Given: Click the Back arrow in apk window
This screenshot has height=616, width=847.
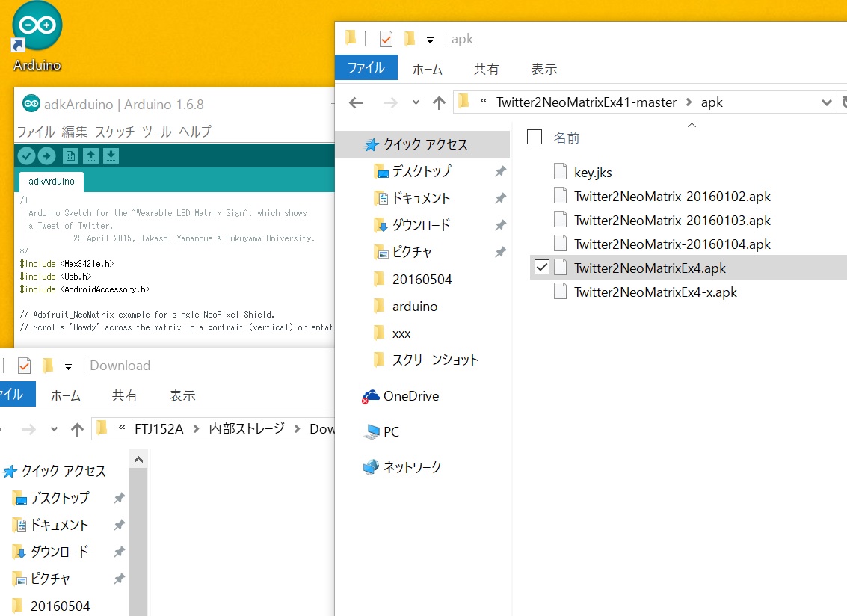Looking at the screenshot, I should coord(357,102).
